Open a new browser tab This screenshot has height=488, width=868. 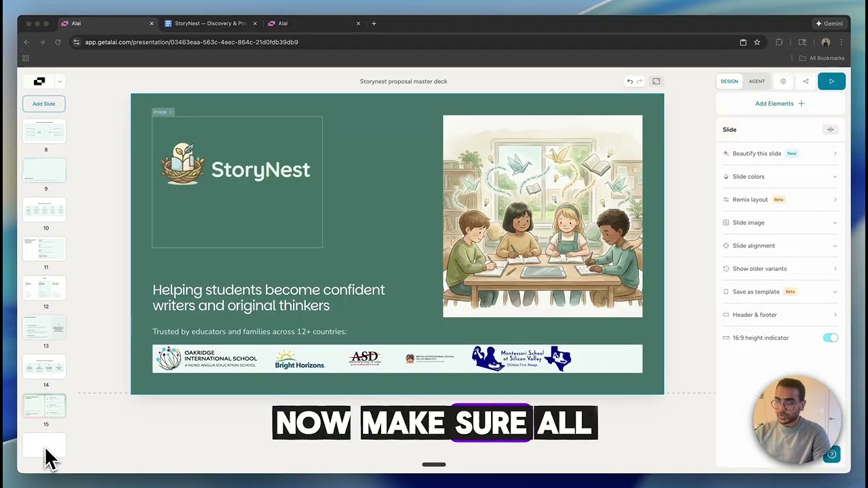(374, 24)
